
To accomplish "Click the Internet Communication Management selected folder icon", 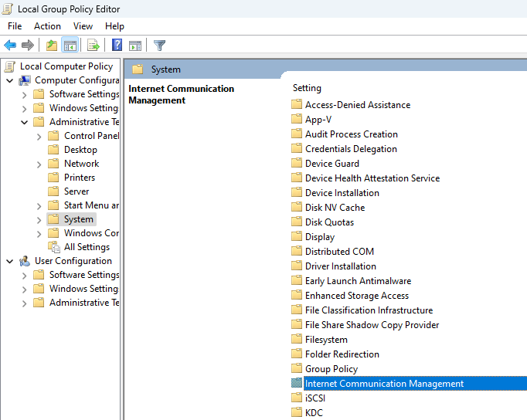I will coord(297,383).
